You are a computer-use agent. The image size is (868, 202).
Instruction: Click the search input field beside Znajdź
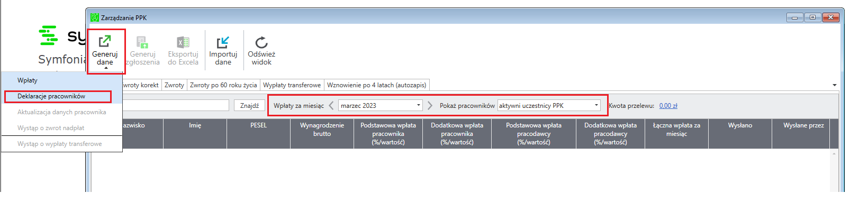tap(176, 106)
